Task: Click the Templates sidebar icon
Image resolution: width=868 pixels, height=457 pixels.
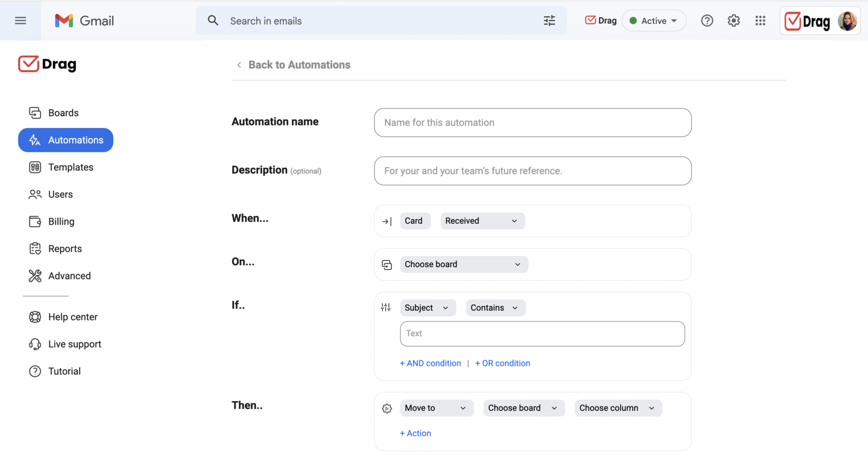Action: pos(35,167)
